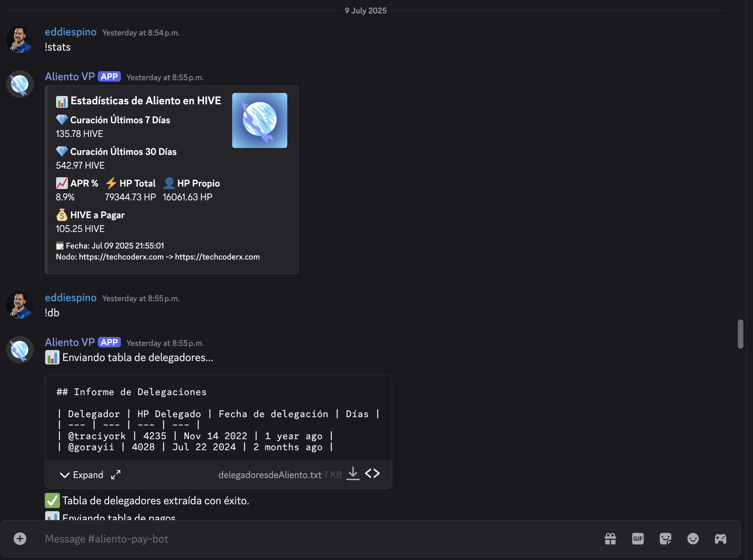Click the 135.78 HIVE value
The height and width of the screenshot is (560, 753).
[x=79, y=134]
